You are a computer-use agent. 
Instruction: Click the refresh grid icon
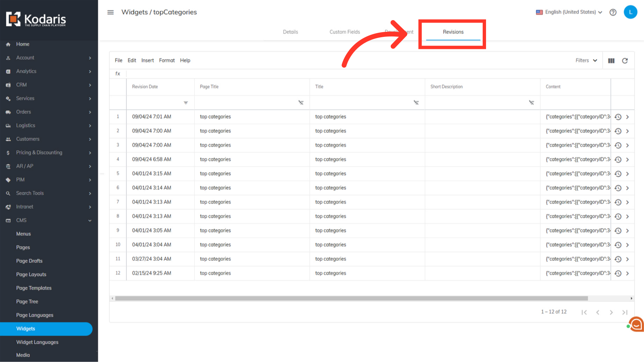point(625,61)
